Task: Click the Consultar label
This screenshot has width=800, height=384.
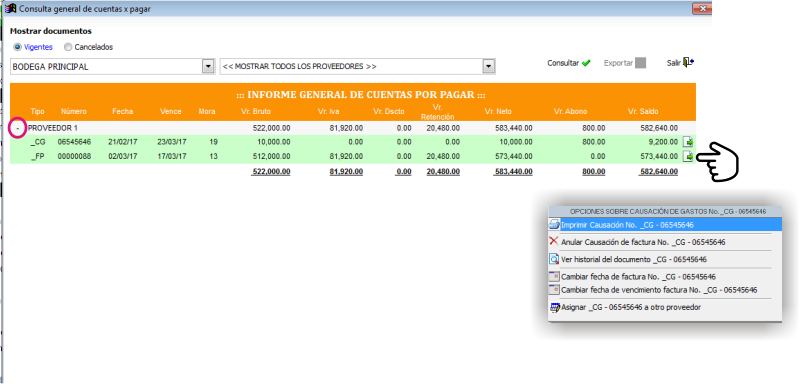Action: 563,63
